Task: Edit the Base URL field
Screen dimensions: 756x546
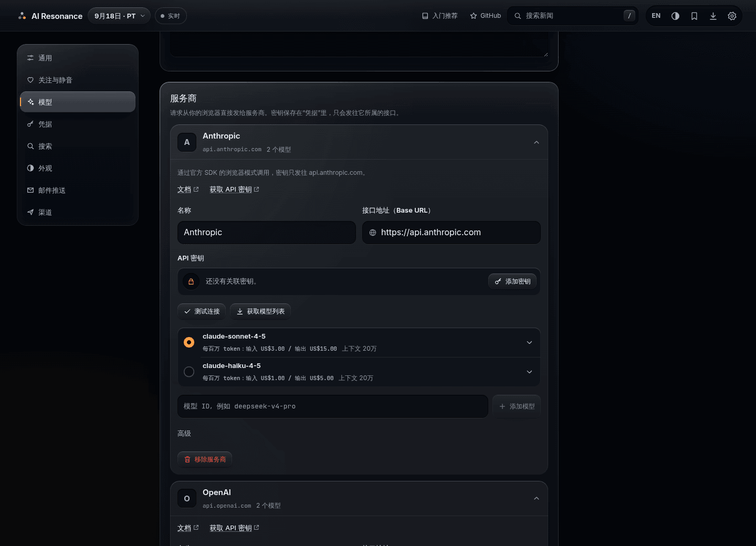Action: coord(451,233)
